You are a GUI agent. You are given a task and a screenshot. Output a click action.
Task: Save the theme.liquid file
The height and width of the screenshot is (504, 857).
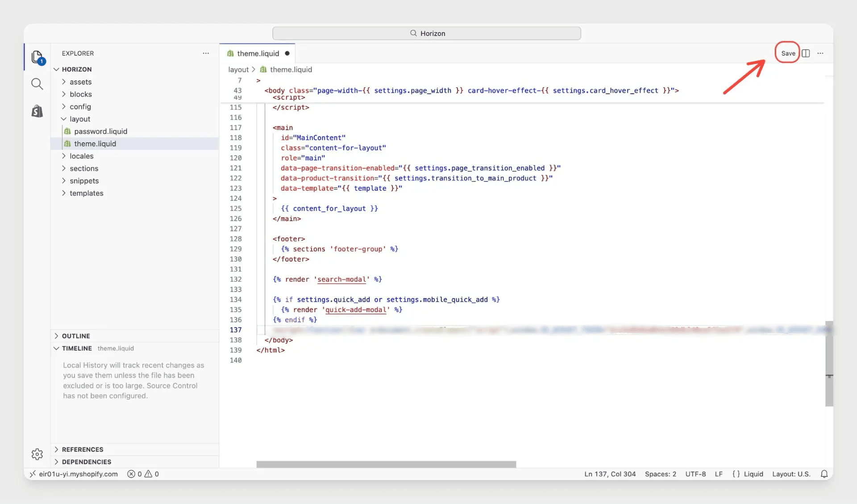(x=788, y=53)
